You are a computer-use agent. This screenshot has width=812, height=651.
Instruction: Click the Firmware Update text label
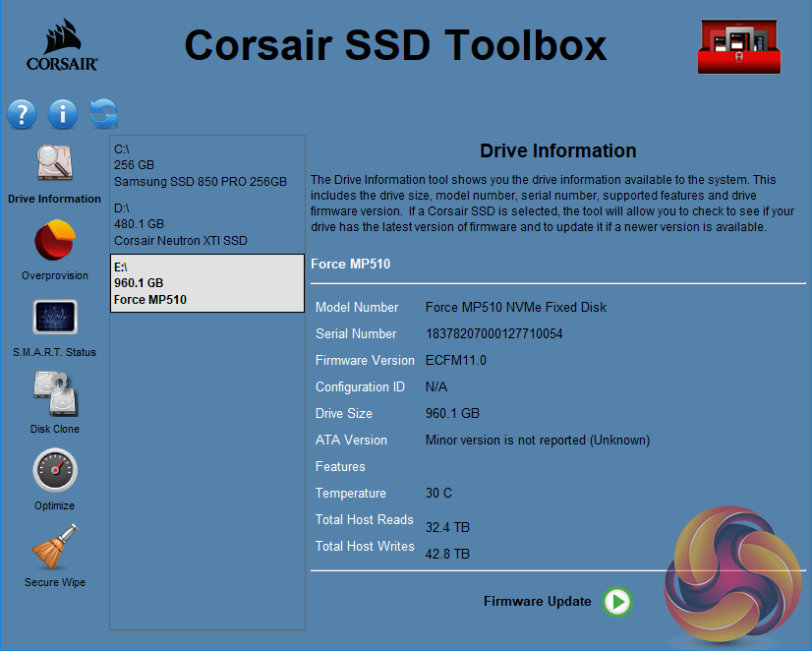click(537, 601)
